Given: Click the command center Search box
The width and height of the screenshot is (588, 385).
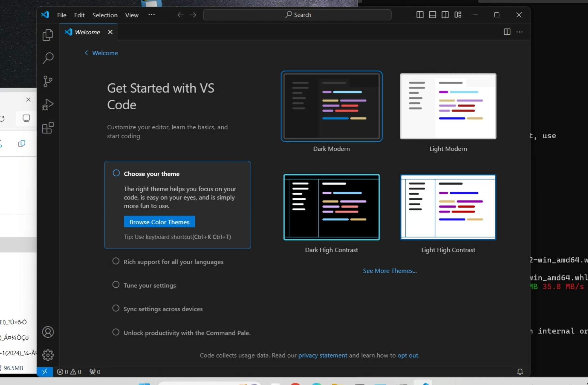Looking at the screenshot, I should (x=297, y=15).
